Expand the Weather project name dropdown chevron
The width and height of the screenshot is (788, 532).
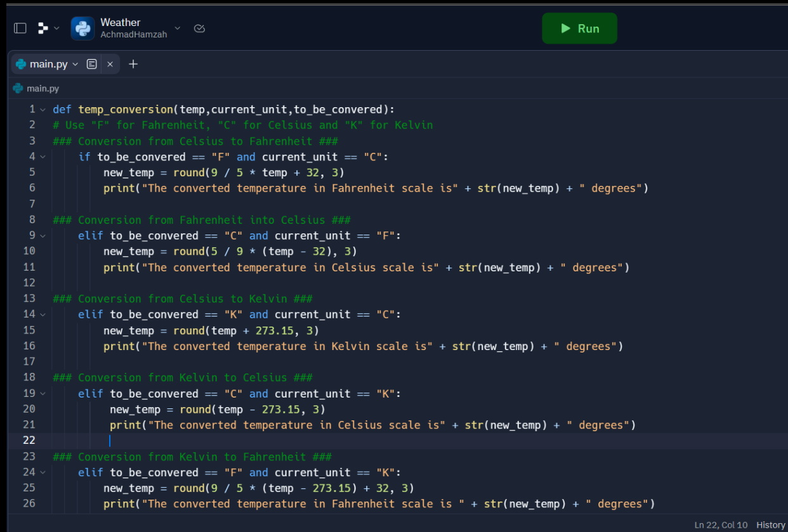coord(178,28)
